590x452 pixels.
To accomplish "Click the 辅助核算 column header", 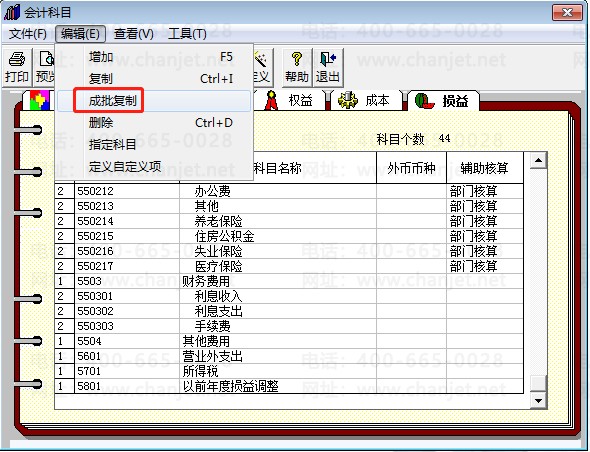I will (485, 168).
